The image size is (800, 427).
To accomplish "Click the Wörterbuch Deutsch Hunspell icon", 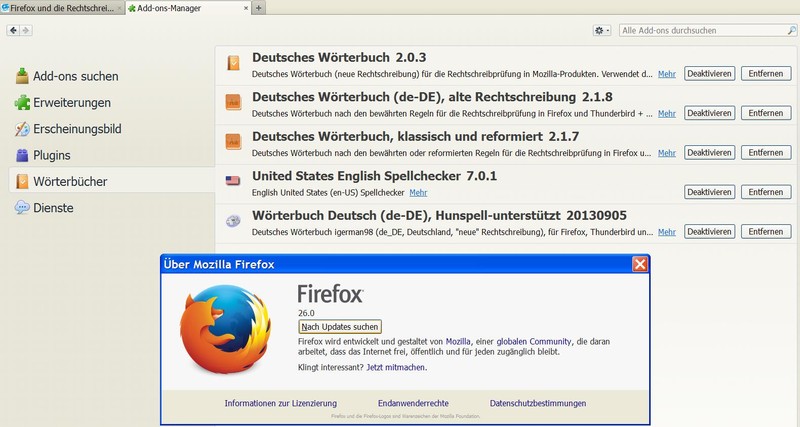I will click(x=233, y=221).
